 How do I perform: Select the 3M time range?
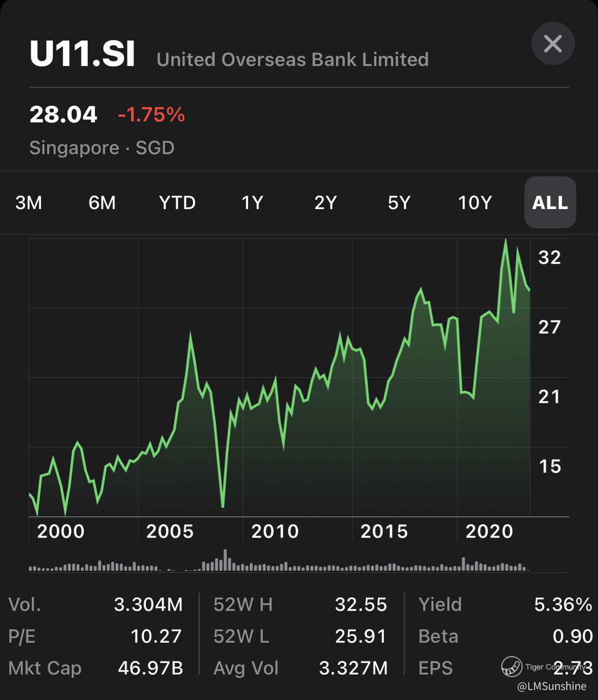click(29, 203)
